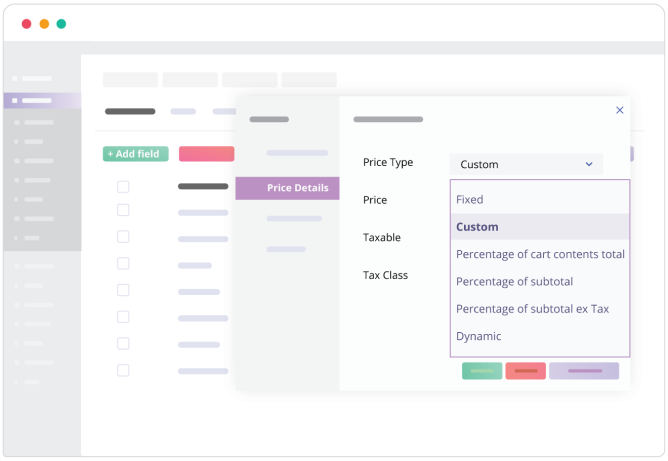Click the red button beside Add field
Viewport: 668px width, 461px height.
(207, 154)
